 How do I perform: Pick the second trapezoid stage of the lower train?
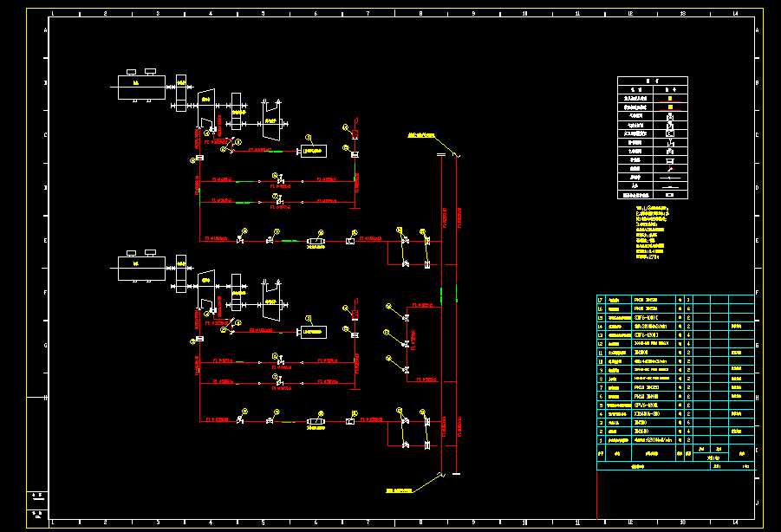tap(271, 301)
